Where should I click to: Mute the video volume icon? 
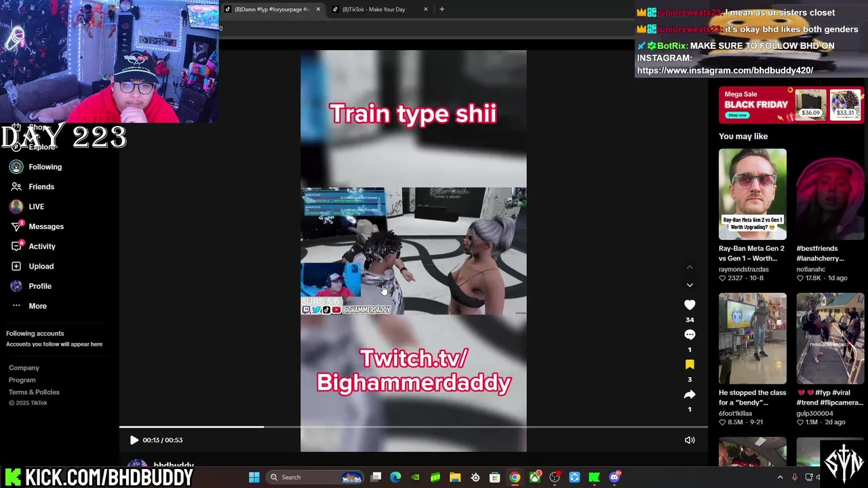pyautogui.click(x=690, y=440)
